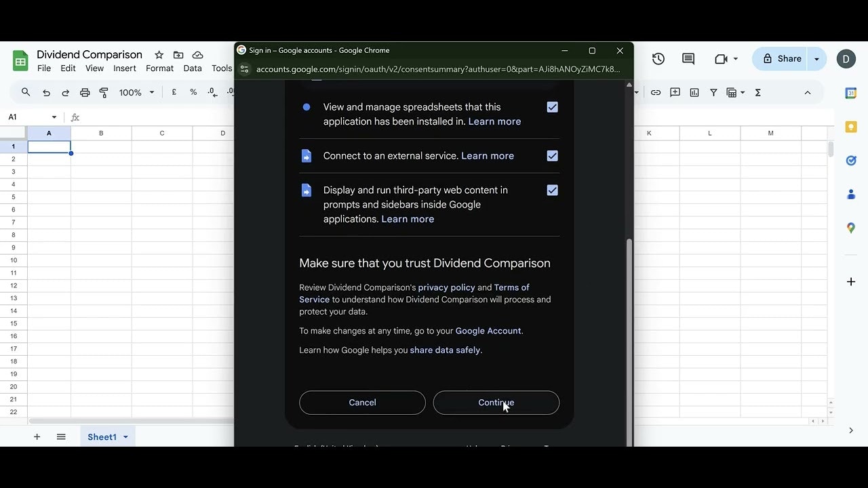Create a filter with the funnel icon
This screenshot has height=488, width=868.
(713, 92)
